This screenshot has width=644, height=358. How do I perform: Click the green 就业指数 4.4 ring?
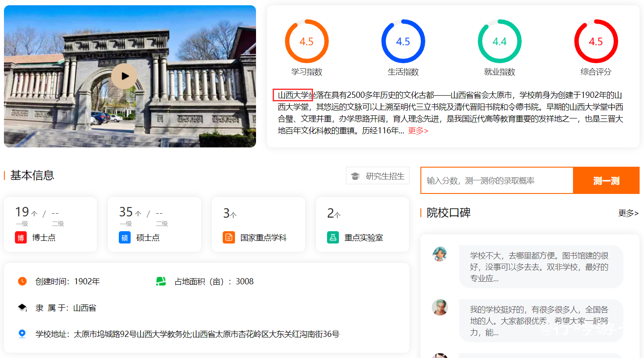pyautogui.click(x=499, y=41)
